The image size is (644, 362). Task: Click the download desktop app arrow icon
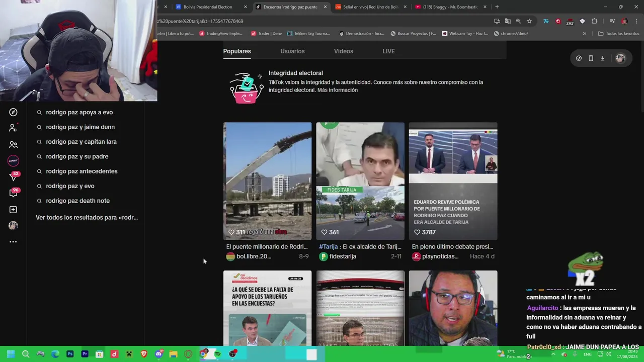tap(602, 58)
